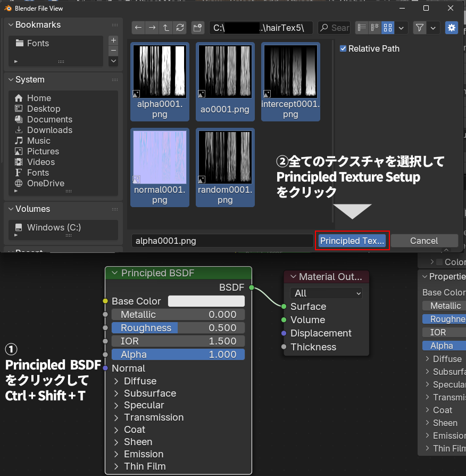This screenshot has height=476, width=466.
Task: Click the Cancel button
Action: [x=424, y=241]
